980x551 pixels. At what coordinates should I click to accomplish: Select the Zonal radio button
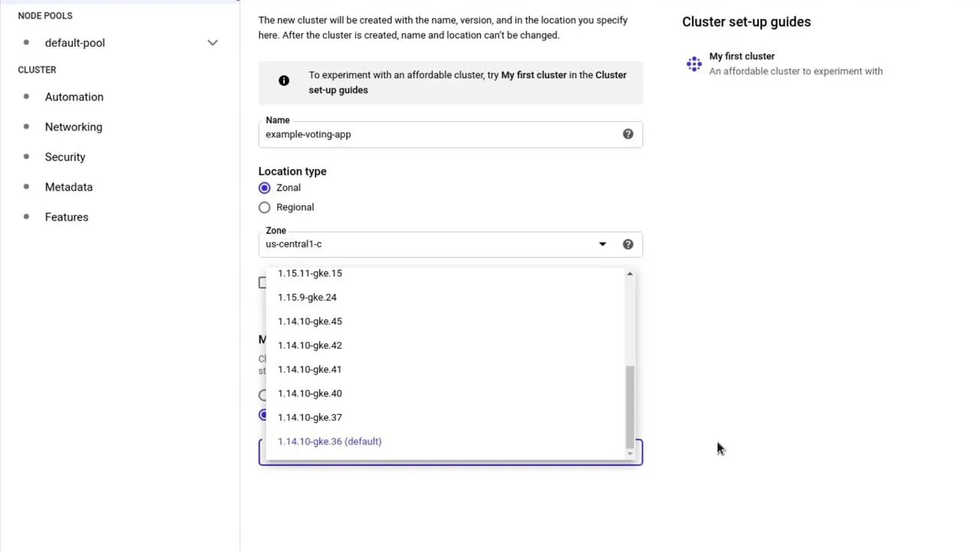264,187
